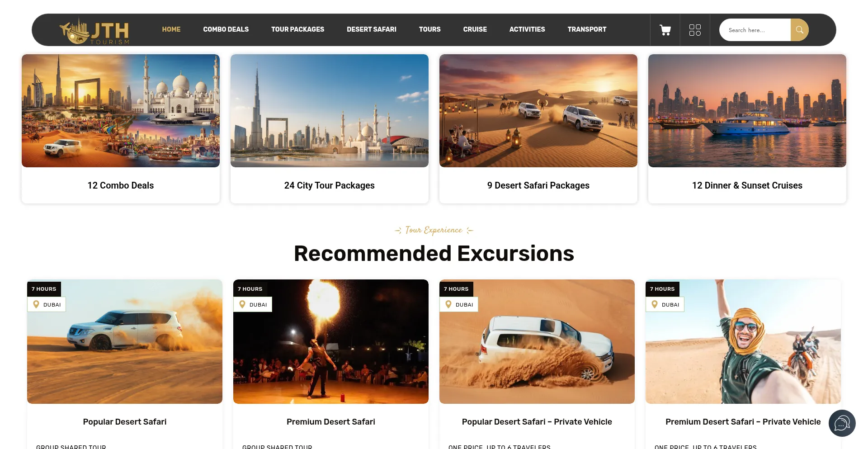Open the Desert Safari Packages dunes thumbnail
868x449 pixels.
tap(538, 111)
